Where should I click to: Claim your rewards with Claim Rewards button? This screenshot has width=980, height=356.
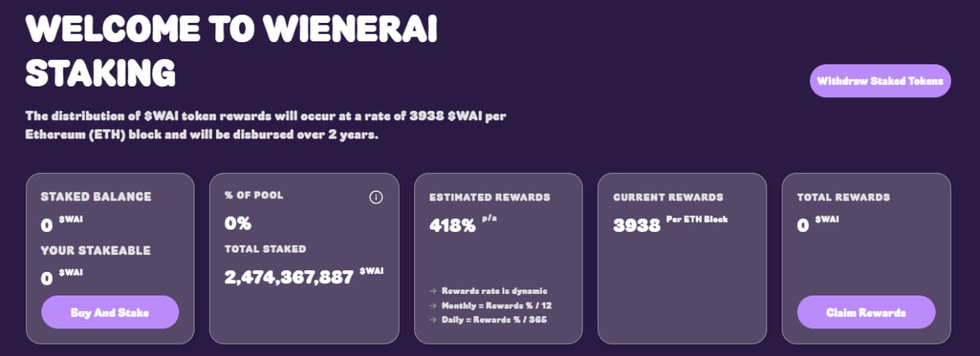866,312
